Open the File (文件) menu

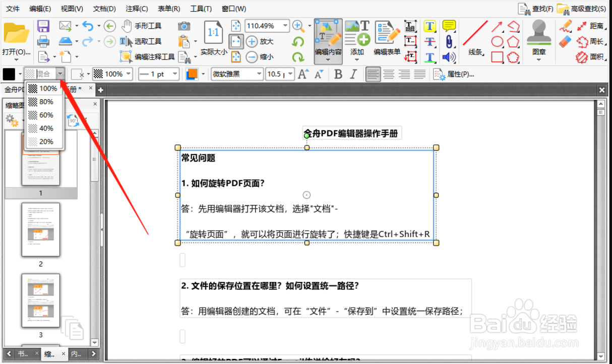coord(13,9)
